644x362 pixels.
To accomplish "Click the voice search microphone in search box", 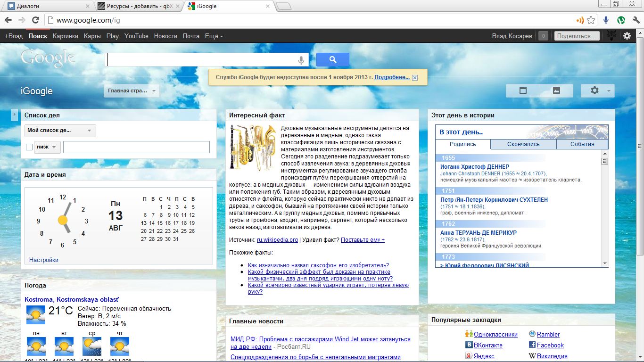I will pyautogui.click(x=301, y=60).
